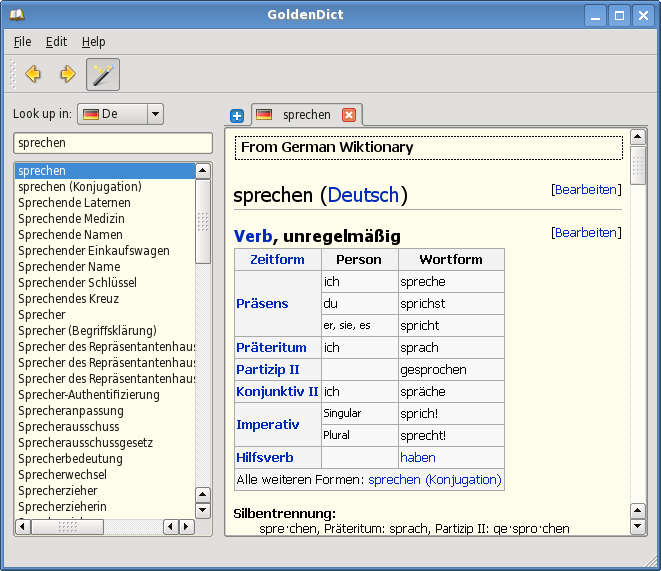Open the File menu
The height and width of the screenshot is (571, 661).
[22, 42]
